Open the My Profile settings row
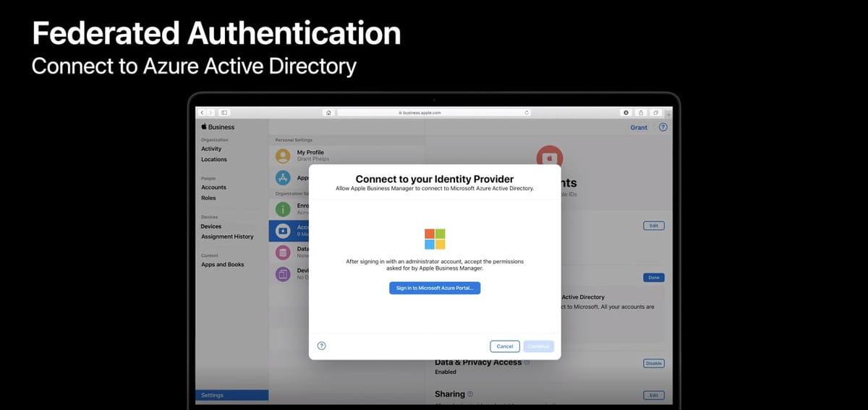Screen dimensions: 868x410 [x=346, y=155]
